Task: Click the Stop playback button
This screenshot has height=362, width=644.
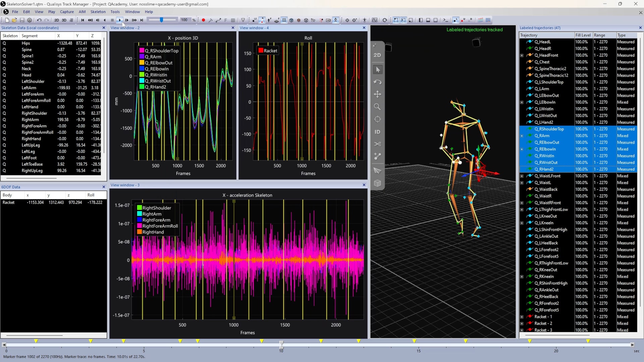Action: click(x=112, y=20)
